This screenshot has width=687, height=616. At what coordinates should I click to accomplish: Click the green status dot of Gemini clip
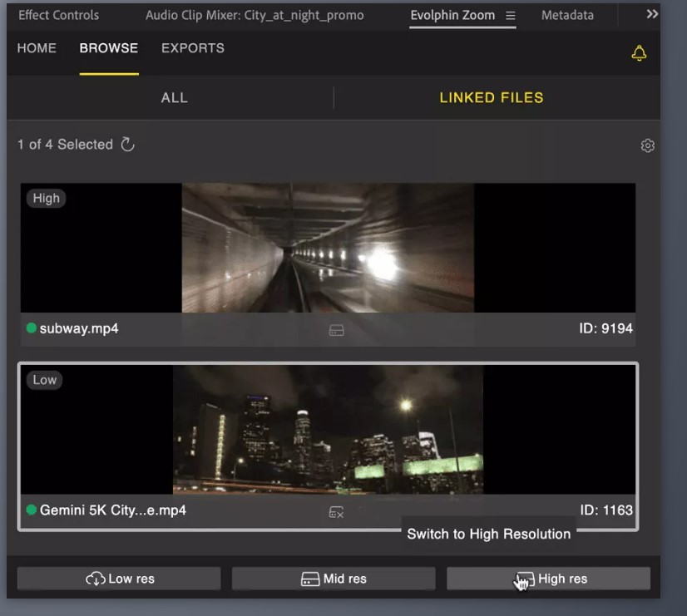[32, 510]
